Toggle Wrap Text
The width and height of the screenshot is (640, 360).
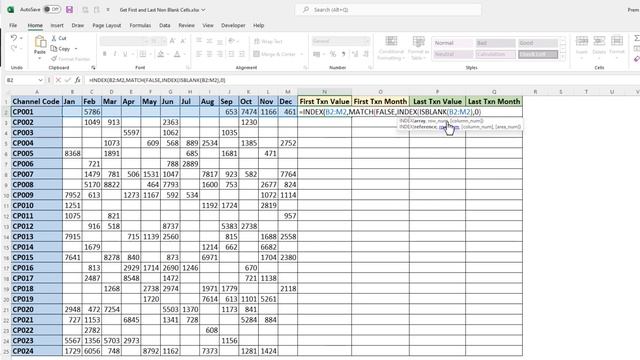(268, 41)
